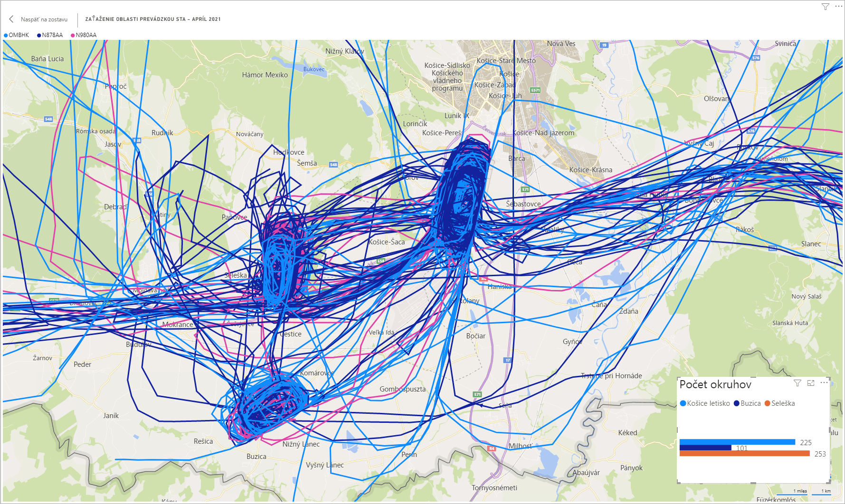Open more options for the map visual
This screenshot has height=504, width=845.
point(838,7)
